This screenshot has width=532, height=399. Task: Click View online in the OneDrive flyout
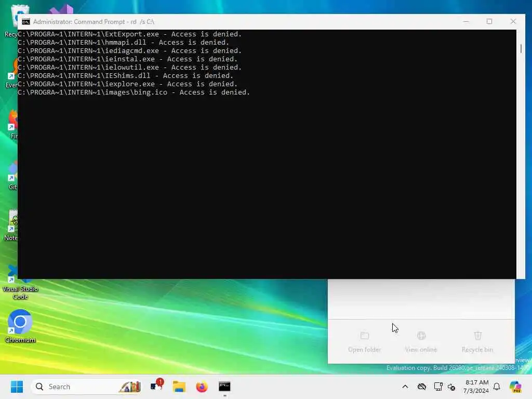coord(421,342)
